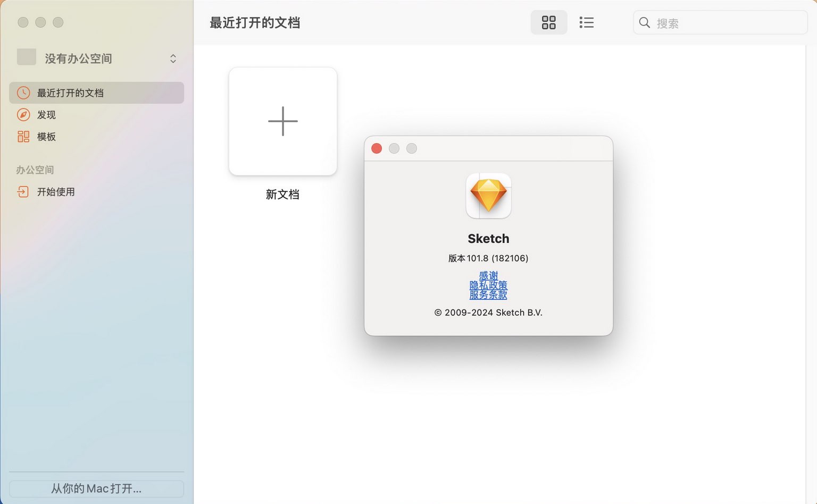The image size is (817, 504).
Task: Click the clock icon for recent documents
Action: point(23,93)
